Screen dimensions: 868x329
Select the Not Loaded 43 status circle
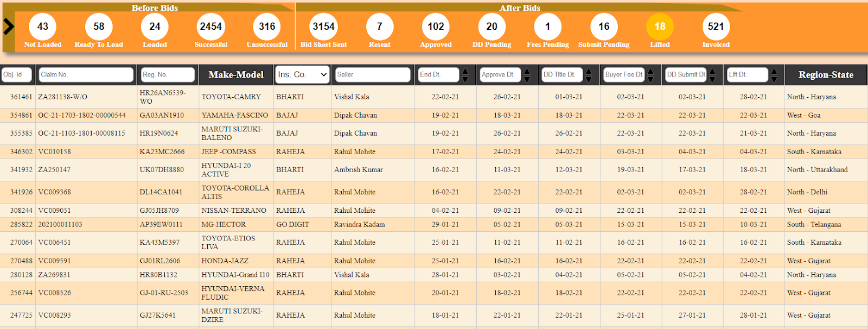[43, 27]
